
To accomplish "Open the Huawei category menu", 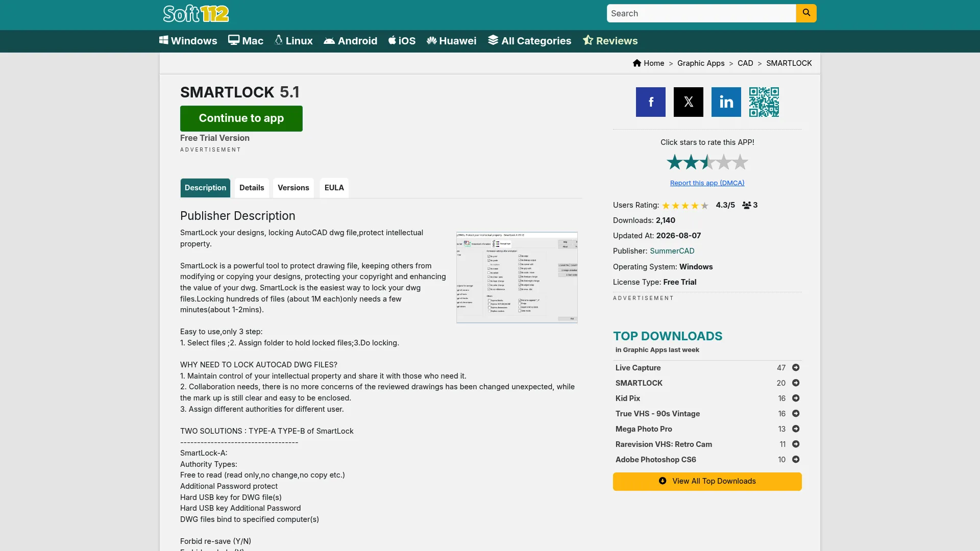I will pyautogui.click(x=452, y=41).
